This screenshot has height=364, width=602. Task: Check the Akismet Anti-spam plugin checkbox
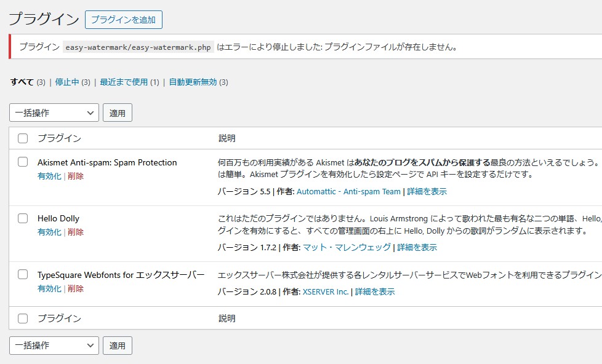tap(23, 162)
